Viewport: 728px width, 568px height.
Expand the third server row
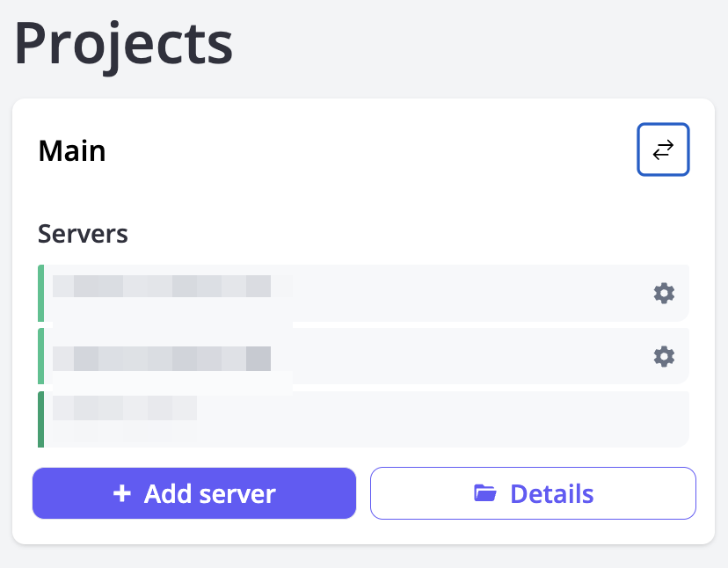pos(352,419)
